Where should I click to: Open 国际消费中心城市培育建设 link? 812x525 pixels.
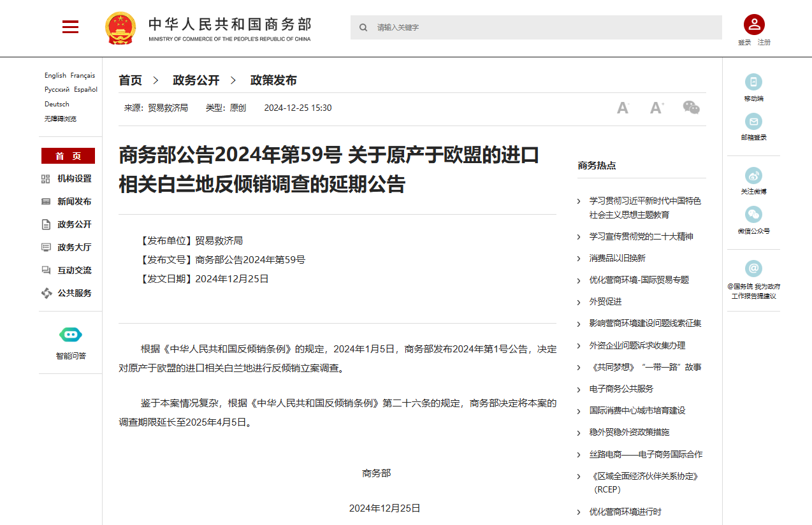tap(637, 410)
